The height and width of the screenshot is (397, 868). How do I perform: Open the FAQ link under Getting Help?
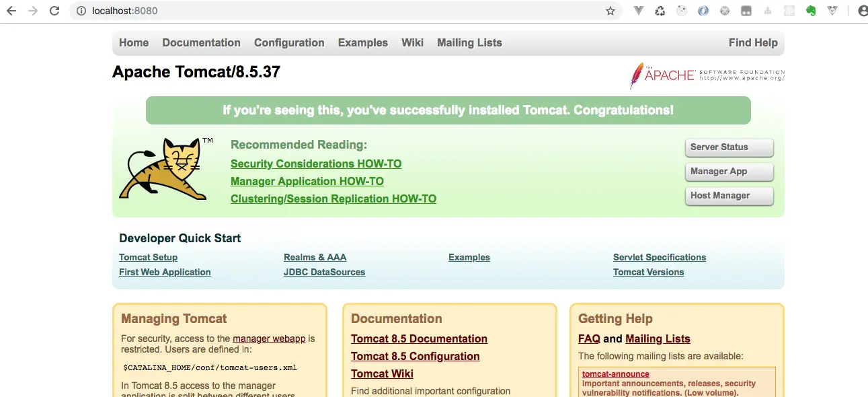tap(589, 338)
